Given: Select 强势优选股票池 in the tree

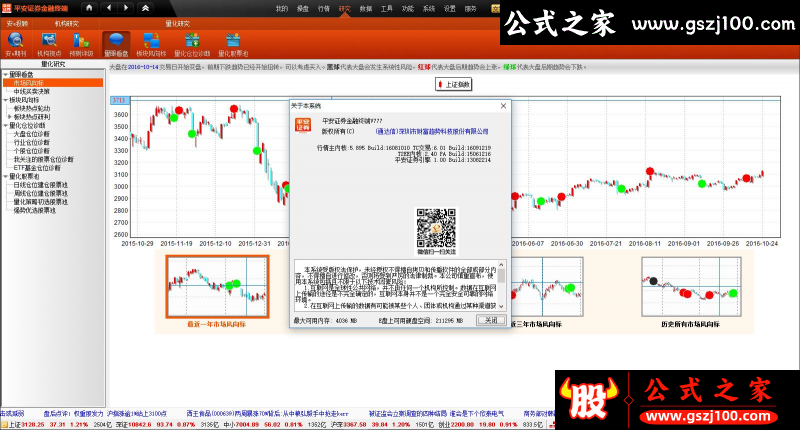Looking at the screenshot, I should click(x=35, y=210).
